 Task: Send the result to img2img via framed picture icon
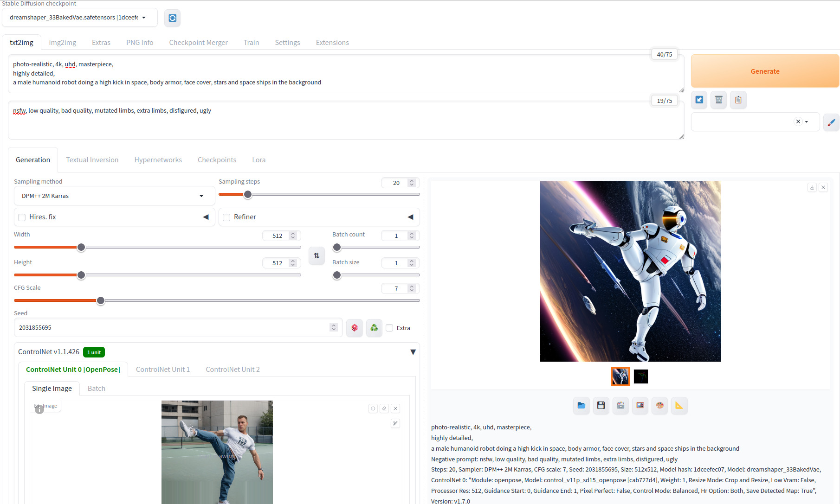[x=640, y=405]
